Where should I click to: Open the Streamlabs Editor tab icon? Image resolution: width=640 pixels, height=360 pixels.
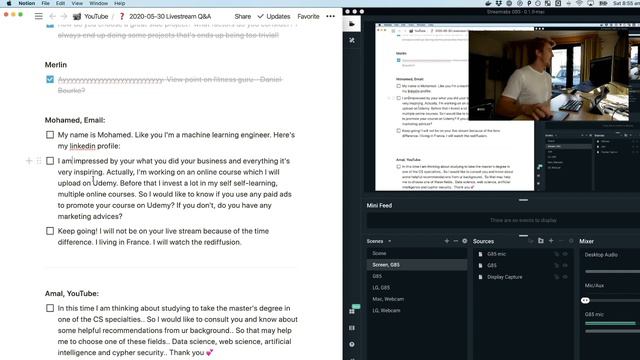(352, 24)
